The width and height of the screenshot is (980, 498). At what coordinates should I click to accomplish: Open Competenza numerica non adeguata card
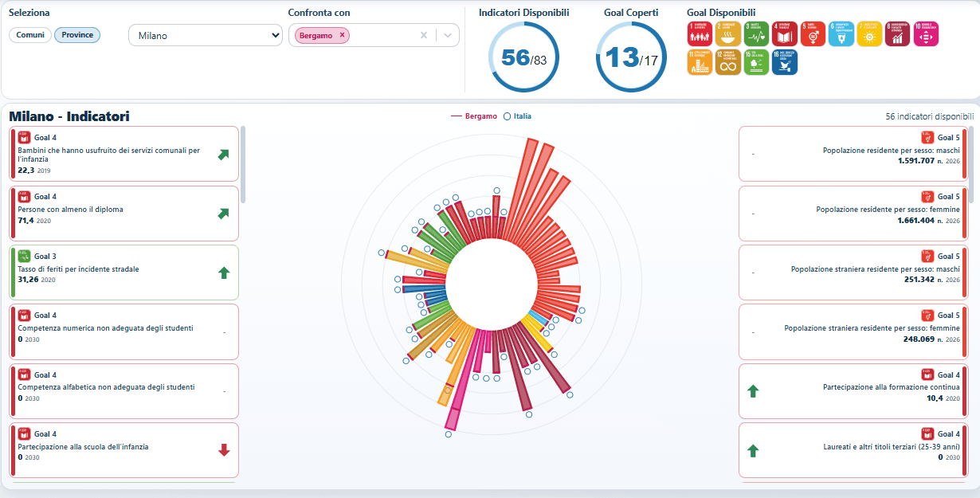coord(124,332)
